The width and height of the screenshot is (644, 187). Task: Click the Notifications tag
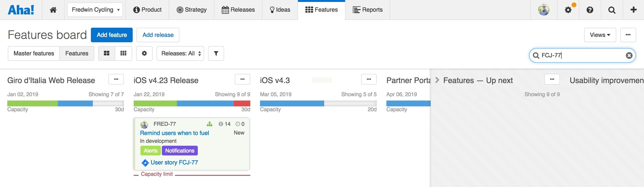coord(180,151)
